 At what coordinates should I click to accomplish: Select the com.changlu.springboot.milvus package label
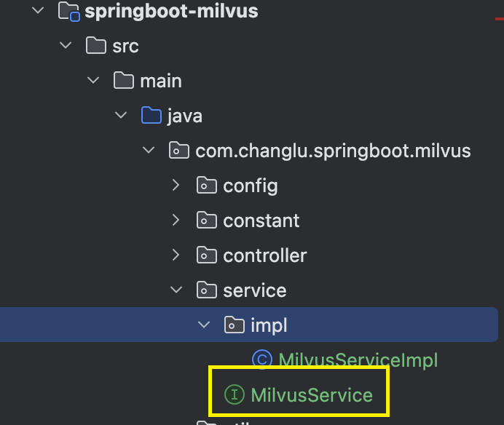tap(333, 151)
